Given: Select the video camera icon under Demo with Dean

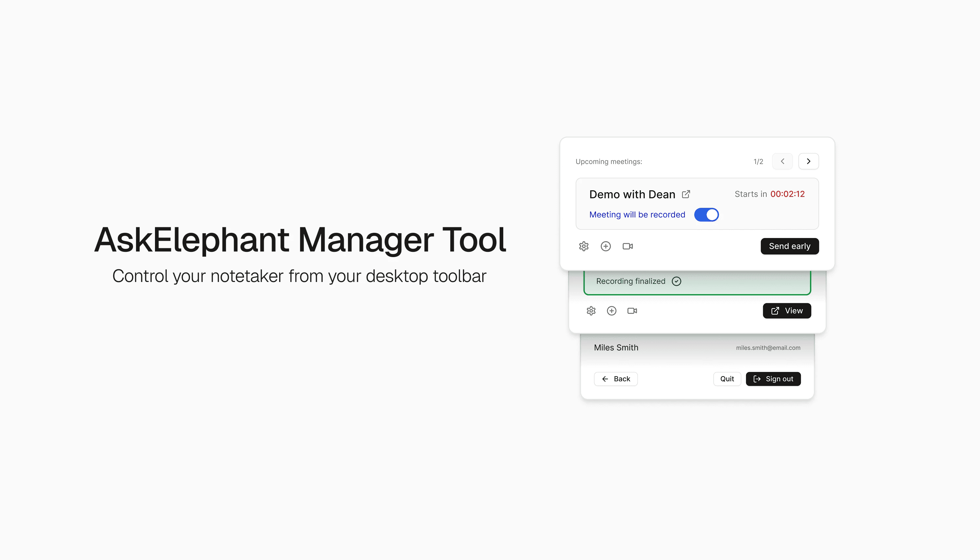Looking at the screenshot, I should (x=627, y=246).
